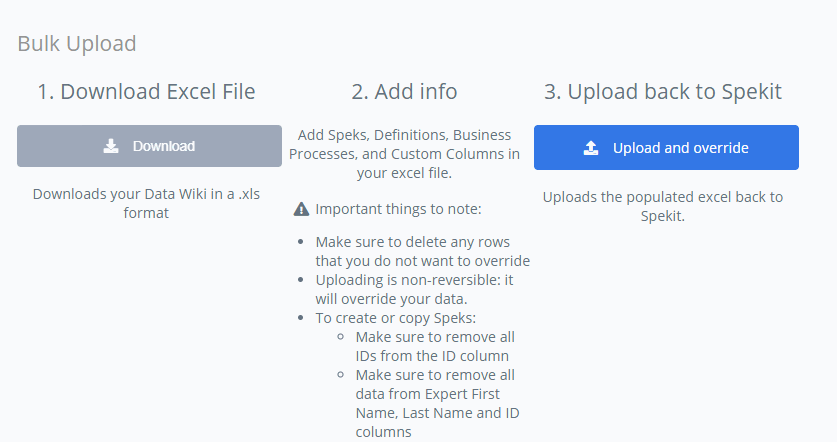Click the 'Expert First Name' sub-bullet text
837x442 pixels.
437,404
